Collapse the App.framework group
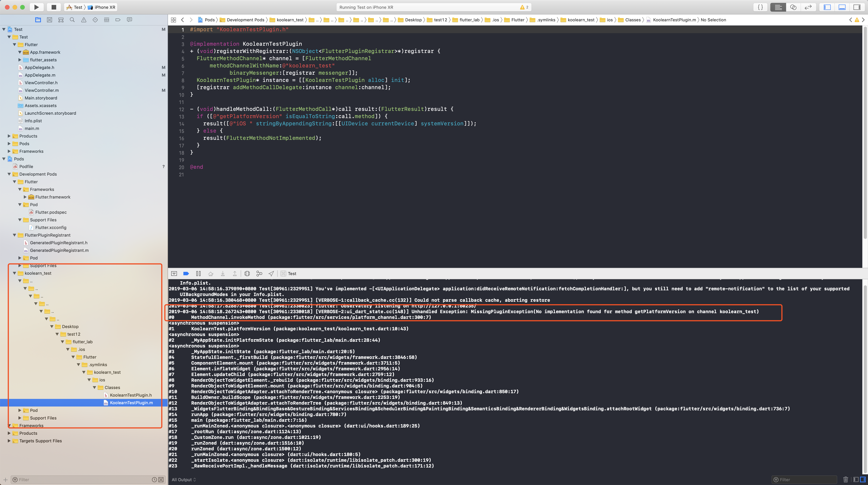The image size is (868, 485). click(20, 52)
